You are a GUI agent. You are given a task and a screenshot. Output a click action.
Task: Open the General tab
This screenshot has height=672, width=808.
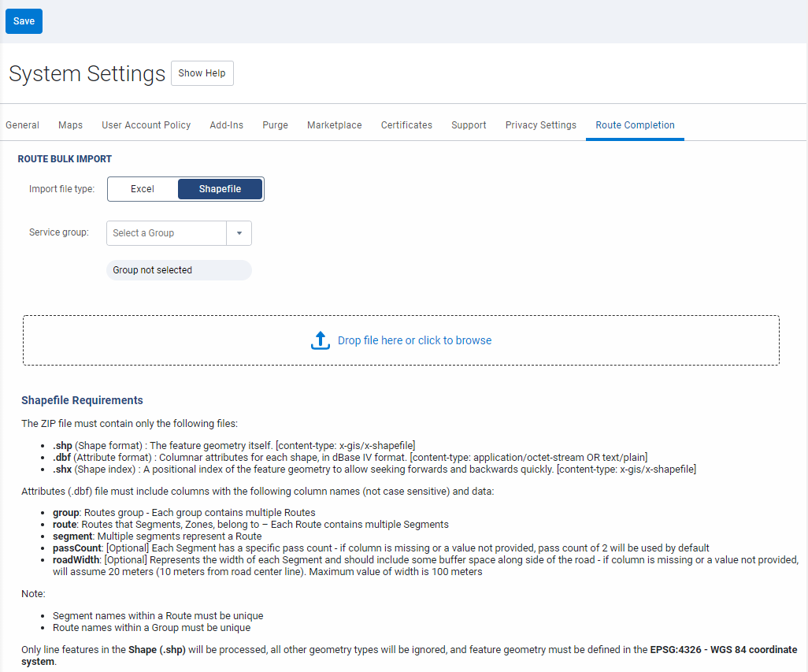coord(22,125)
